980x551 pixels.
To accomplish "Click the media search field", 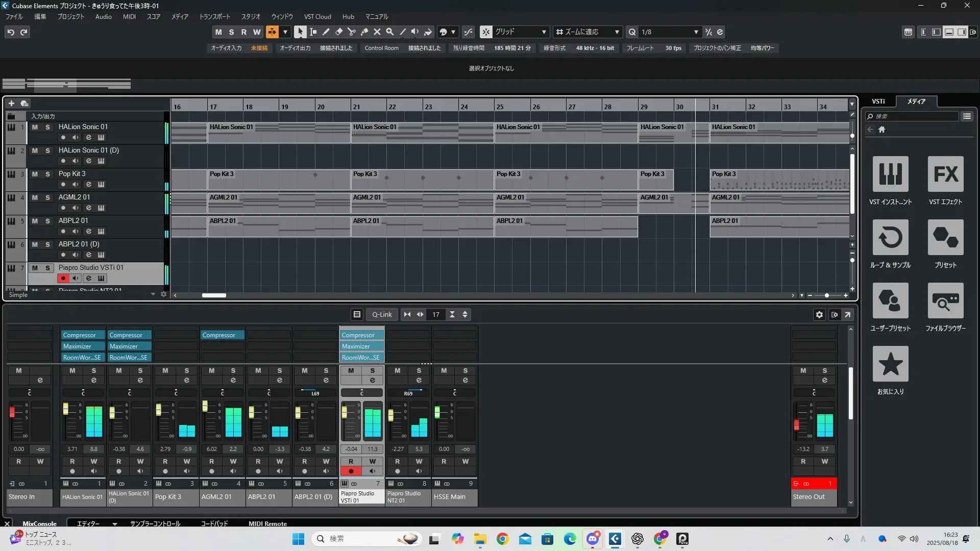I will (x=914, y=116).
